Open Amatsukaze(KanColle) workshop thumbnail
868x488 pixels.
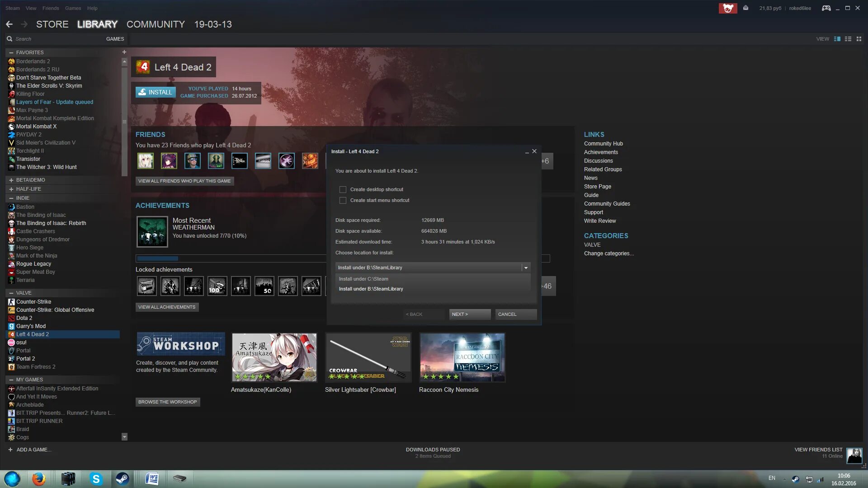[x=274, y=357]
